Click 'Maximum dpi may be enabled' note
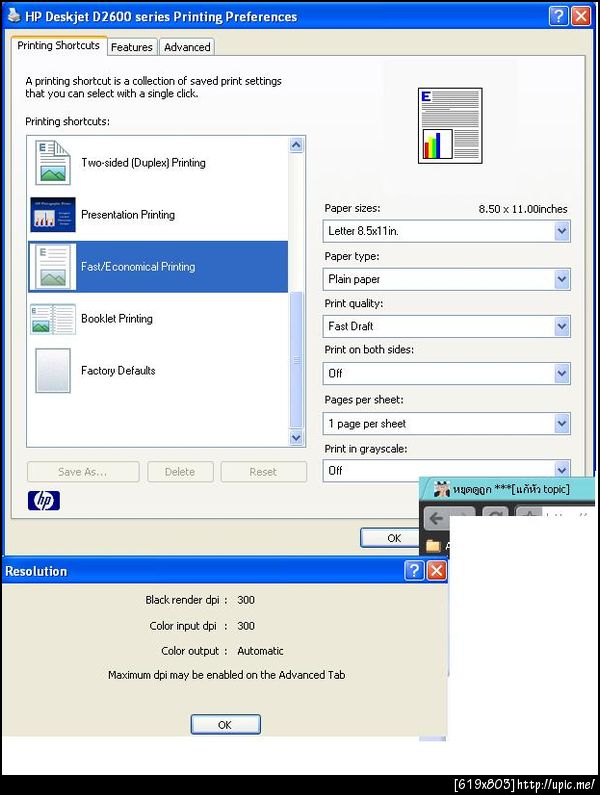The height and width of the screenshot is (795, 600). [226, 675]
